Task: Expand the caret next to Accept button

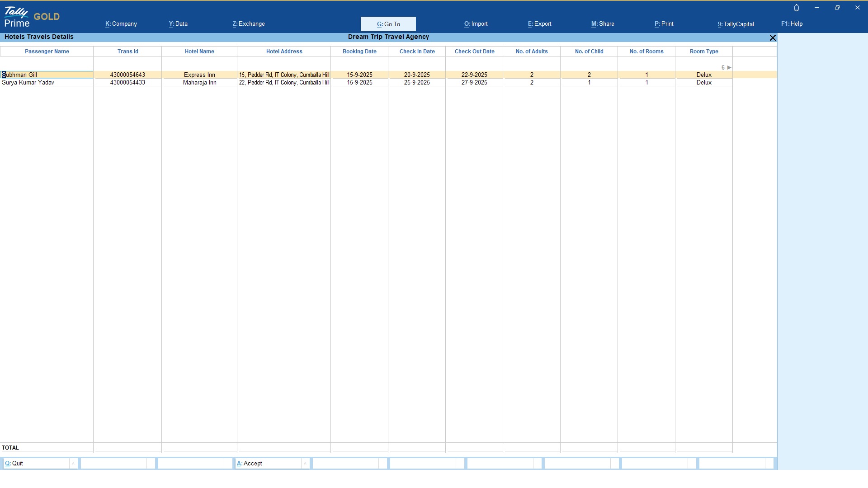Action: point(305,464)
